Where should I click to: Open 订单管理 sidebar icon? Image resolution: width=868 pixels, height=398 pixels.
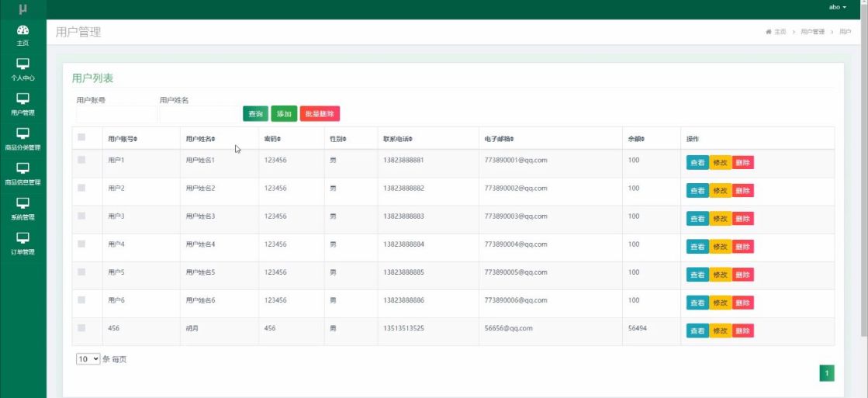click(22, 238)
